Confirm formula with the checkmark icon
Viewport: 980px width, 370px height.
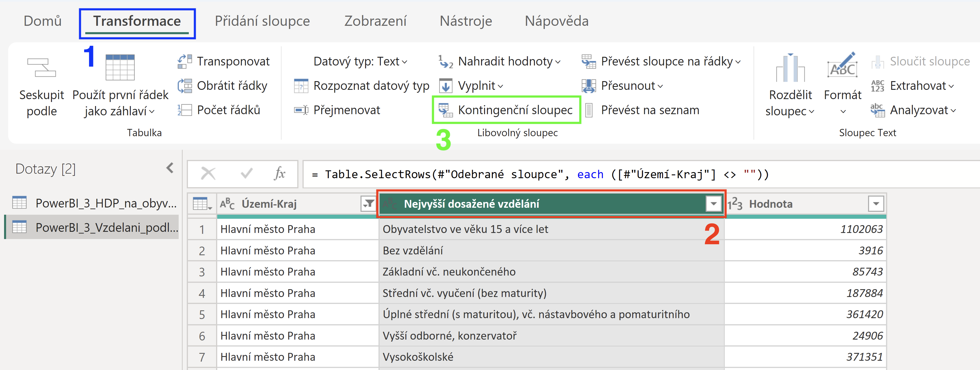point(247,174)
